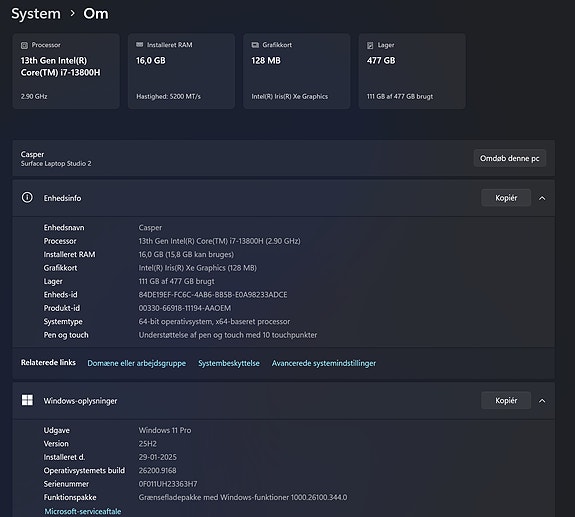Open the Microsoft-serviceaftale link
This screenshot has height=517, width=575.
[x=83, y=512]
